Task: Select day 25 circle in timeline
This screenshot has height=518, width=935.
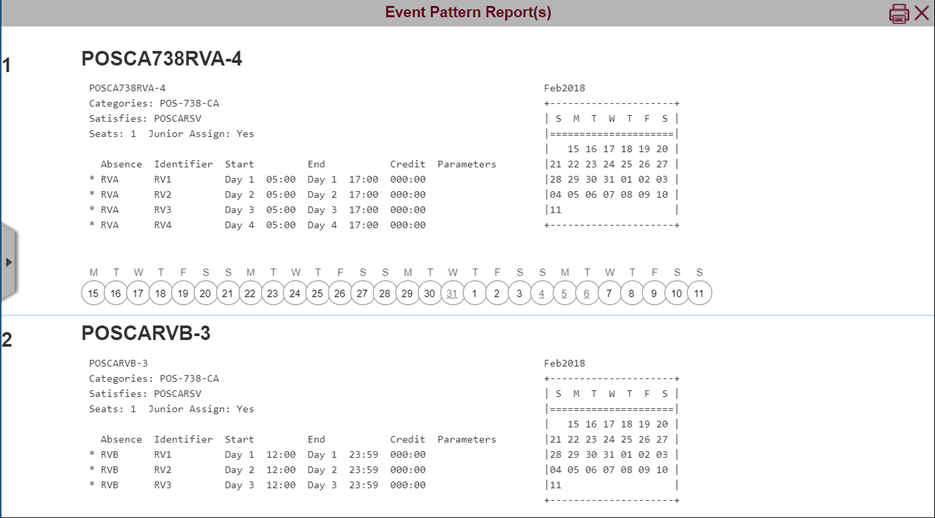Action: (x=317, y=293)
